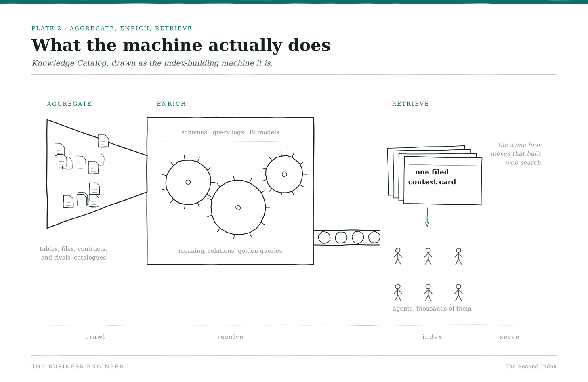Click the 'PLATE 2 · AGGREGATE, ENRICH, RETRIEVE' label
This screenshot has height=382, width=588.
pyautogui.click(x=112, y=28)
